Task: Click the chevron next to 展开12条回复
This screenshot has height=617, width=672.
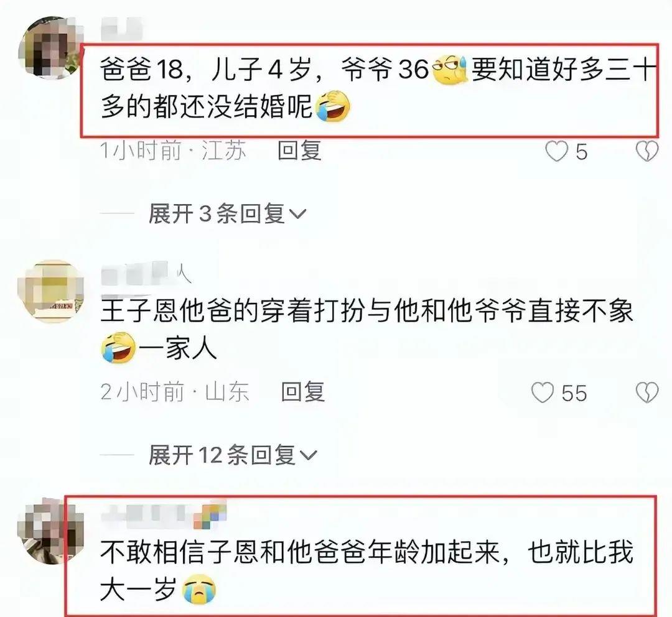Action: tap(309, 455)
